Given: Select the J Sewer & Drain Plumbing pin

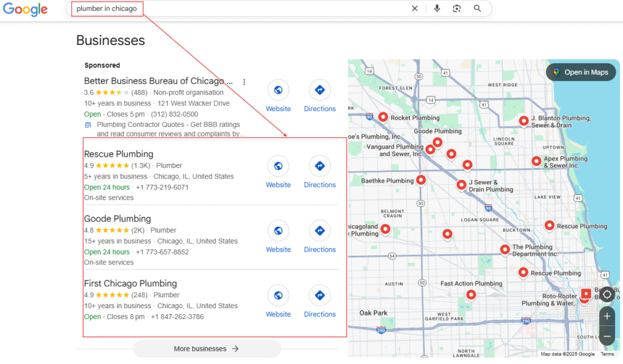Looking at the screenshot, I should [x=461, y=185].
